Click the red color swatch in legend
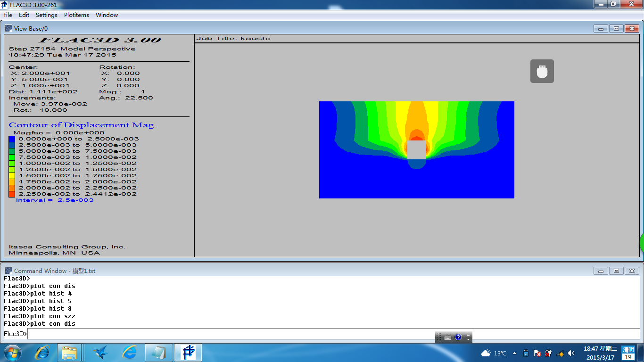The width and height of the screenshot is (644, 362). (12, 194)
